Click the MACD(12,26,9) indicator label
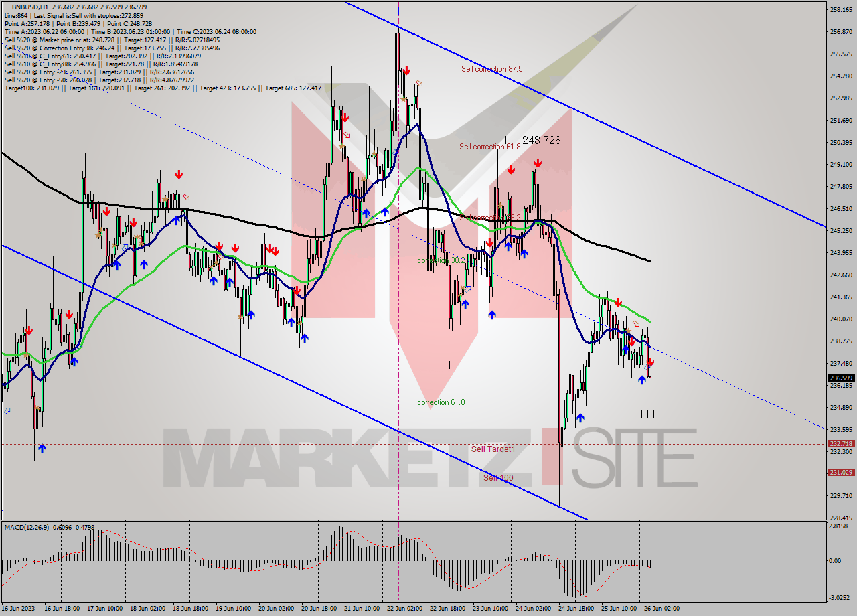This screenshot has height=616, width=857. [50, 528]
